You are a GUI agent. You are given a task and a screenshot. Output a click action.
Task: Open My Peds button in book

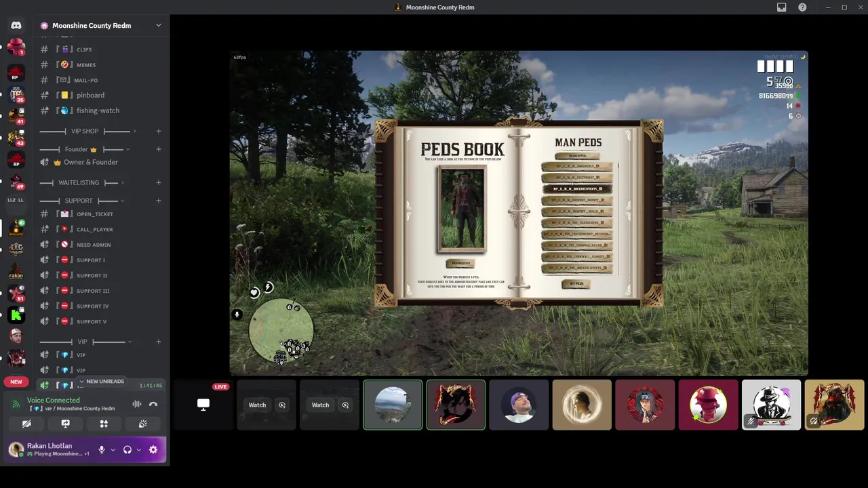click(576, 284)
